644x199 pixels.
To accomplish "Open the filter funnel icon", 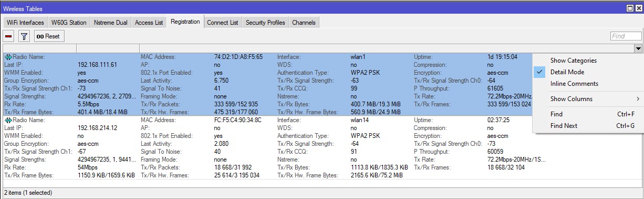I will click(x=24, y=36).
